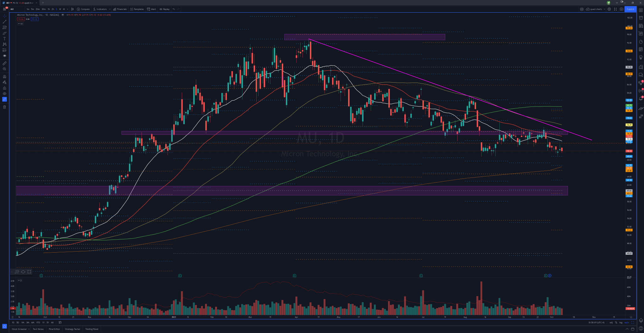Select the trend line drawing tool
The image size is (644, 333).
click(x=4, y=22)
